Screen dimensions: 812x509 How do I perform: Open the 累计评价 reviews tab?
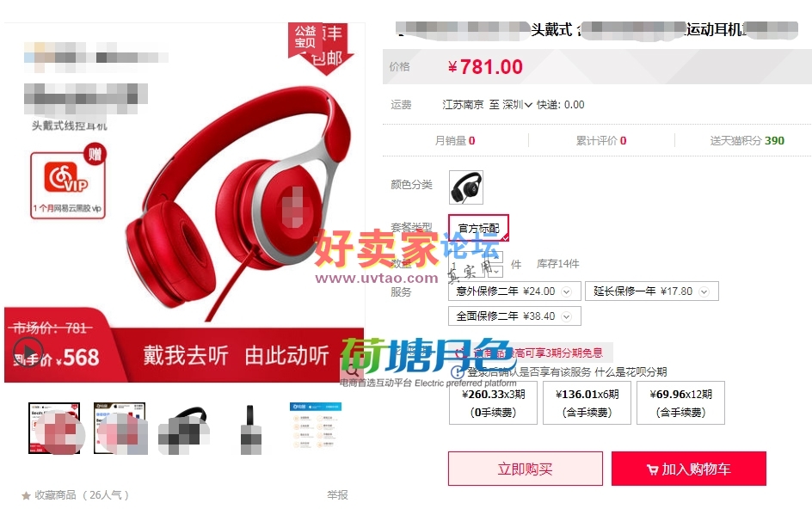point(600,140)
